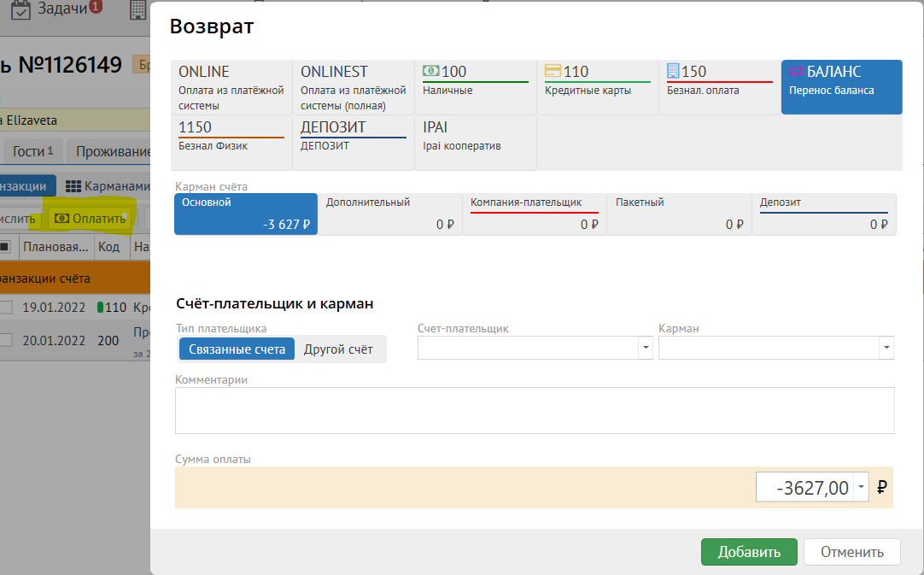Screen dimensions: 924x575
Task: Select the БАЛАНС Перенос баланса tile
Action: tap(841, 87)
